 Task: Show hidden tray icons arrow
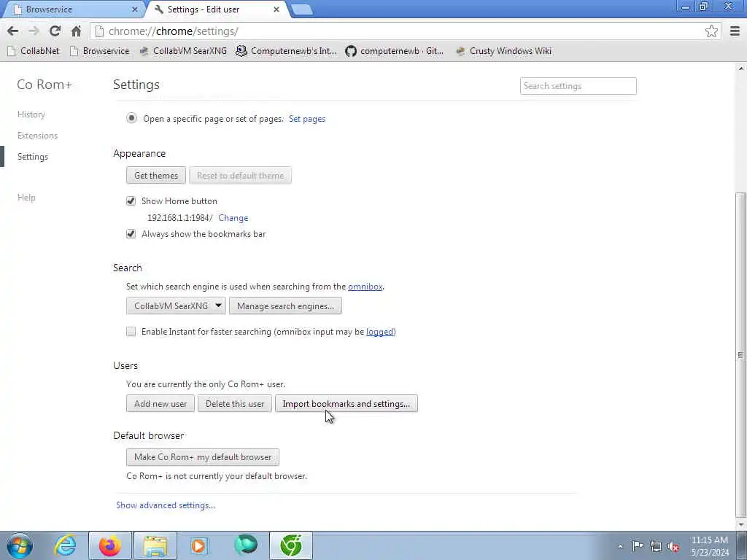tap(620, 546)
